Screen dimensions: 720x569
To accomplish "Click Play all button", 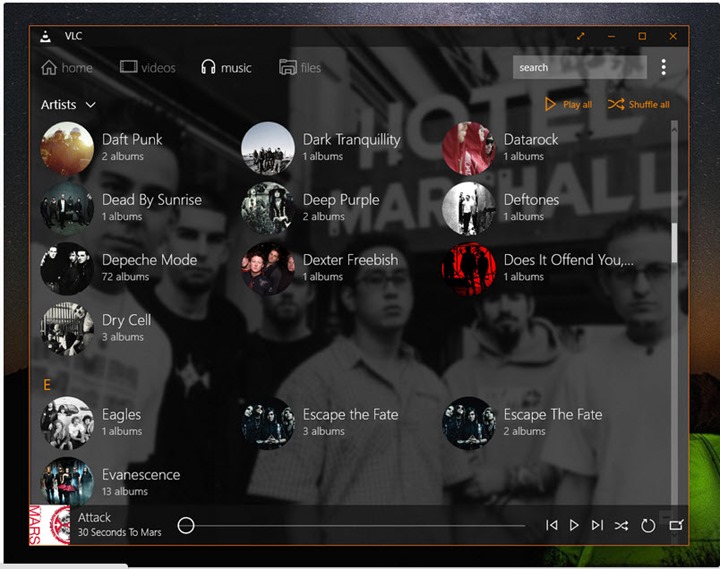I will click(568, 104).
